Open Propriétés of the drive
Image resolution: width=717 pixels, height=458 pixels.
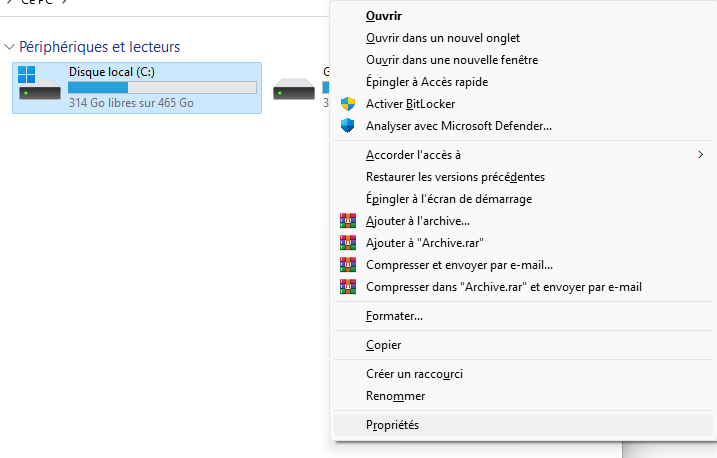coord(523,425)
